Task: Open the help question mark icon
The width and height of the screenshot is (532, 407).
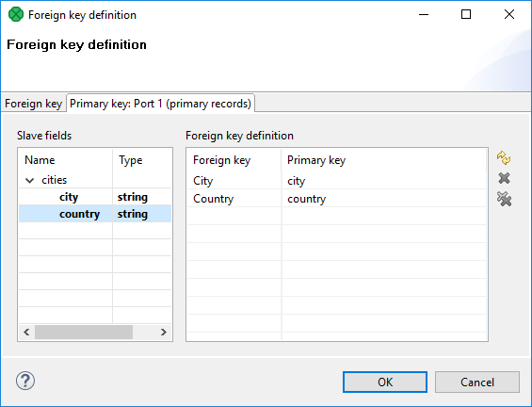Action: coord(25,381)
